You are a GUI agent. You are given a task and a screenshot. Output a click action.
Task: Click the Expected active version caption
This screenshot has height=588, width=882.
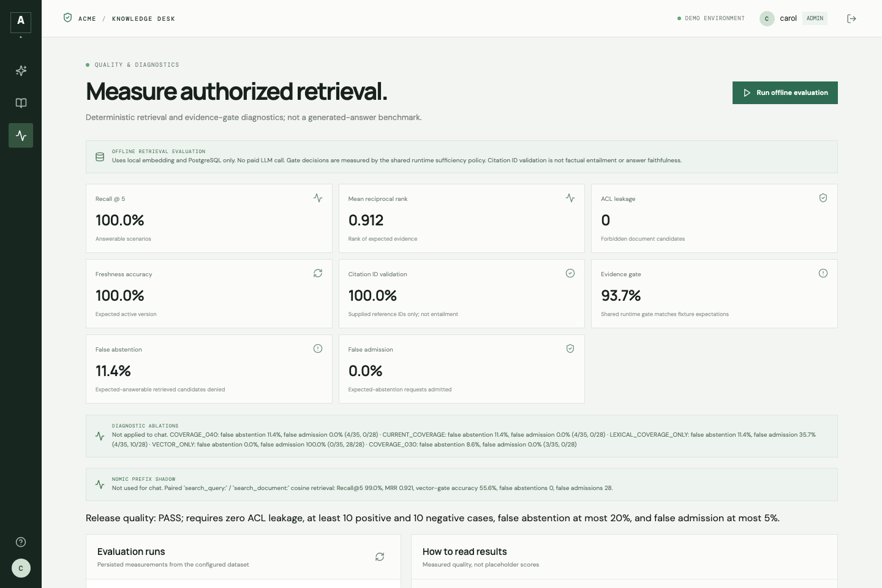point(126,314)
